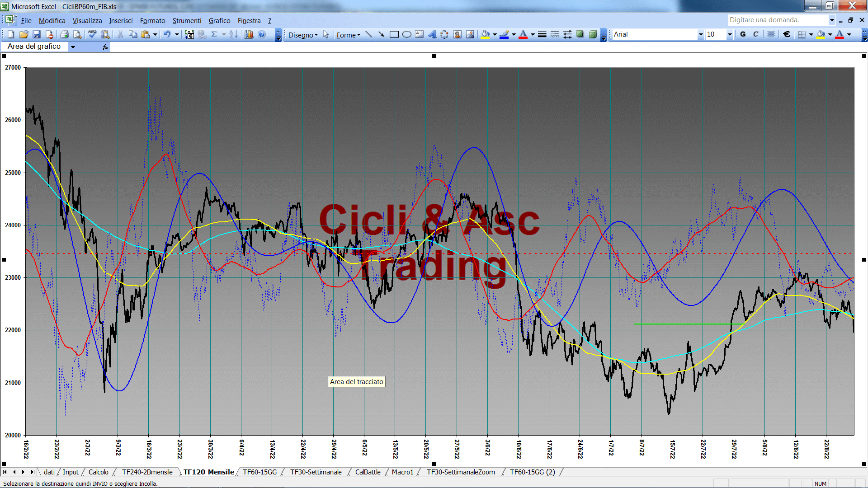Open the Disegno drawing menu
The width and height of the screenshot is (868, 488).
coord(303,35)
